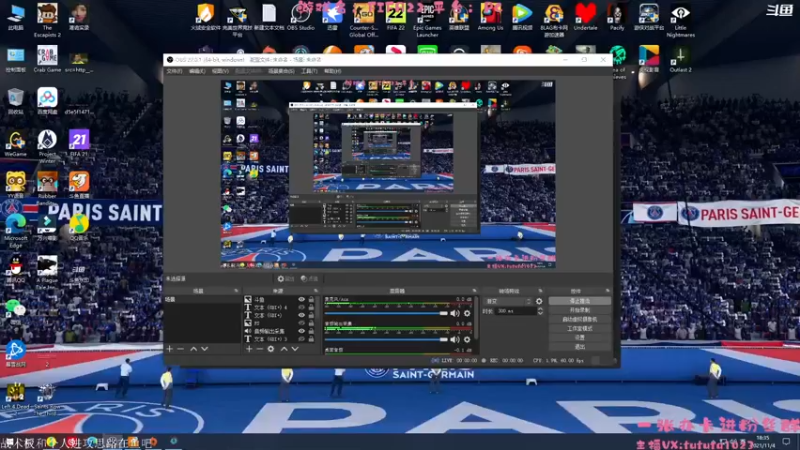The height and width of the screenshot is (450, 800).
Task: Pop out the Audio Mixer dock panel
Action: click(474, 291)
